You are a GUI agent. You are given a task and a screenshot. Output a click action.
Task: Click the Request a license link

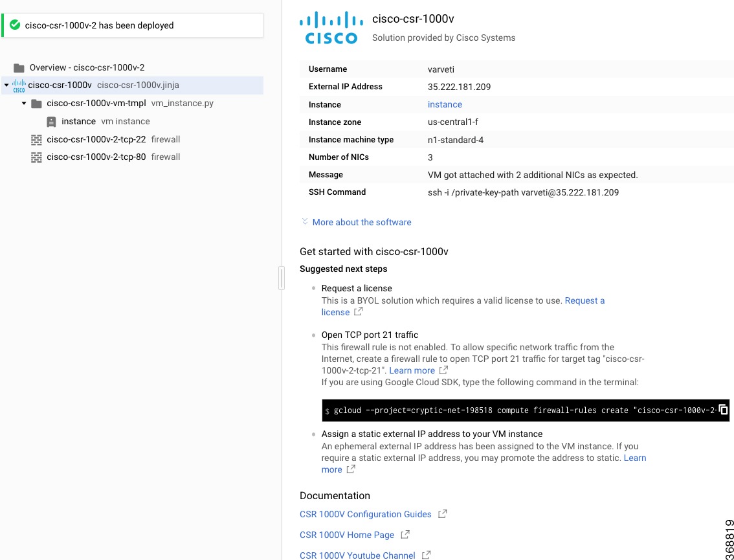coord(584,300)
